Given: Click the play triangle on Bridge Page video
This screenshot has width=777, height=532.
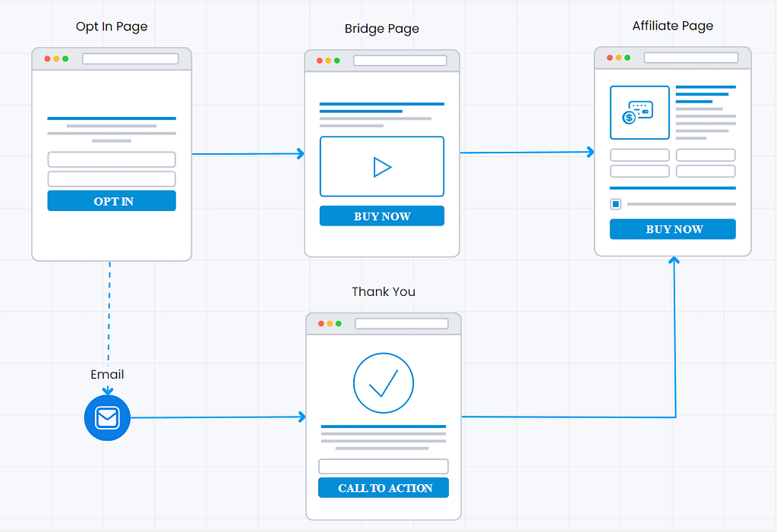Looking at the screenshot, I should point(382,167).
